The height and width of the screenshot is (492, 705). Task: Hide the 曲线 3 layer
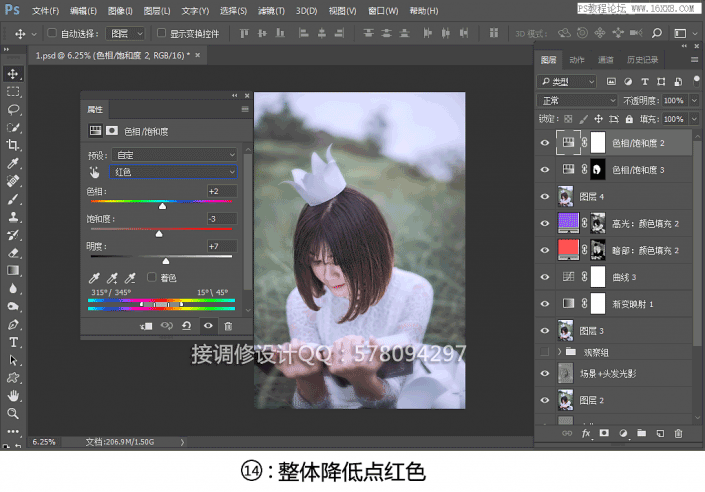(545, 277)
